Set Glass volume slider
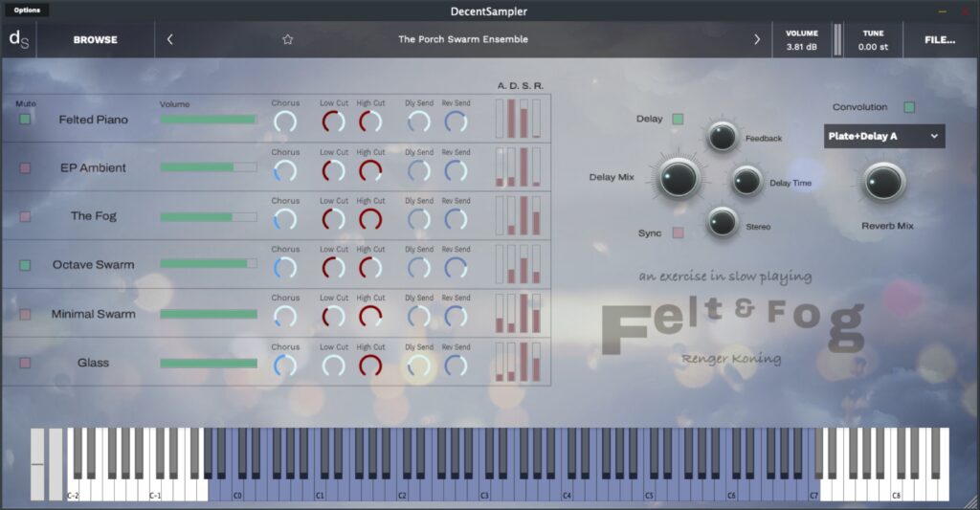Screen dimensions: 980x510 208,364
